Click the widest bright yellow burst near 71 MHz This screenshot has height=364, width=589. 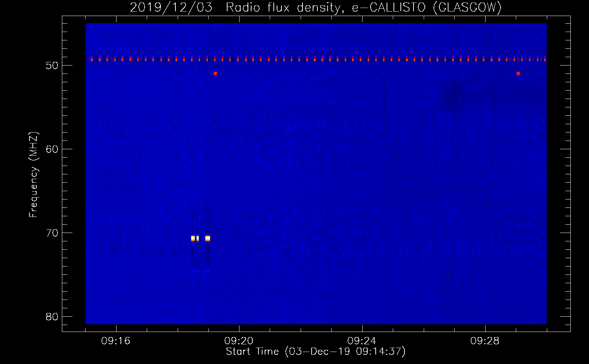pyautogui.click(x=207, y=238)
